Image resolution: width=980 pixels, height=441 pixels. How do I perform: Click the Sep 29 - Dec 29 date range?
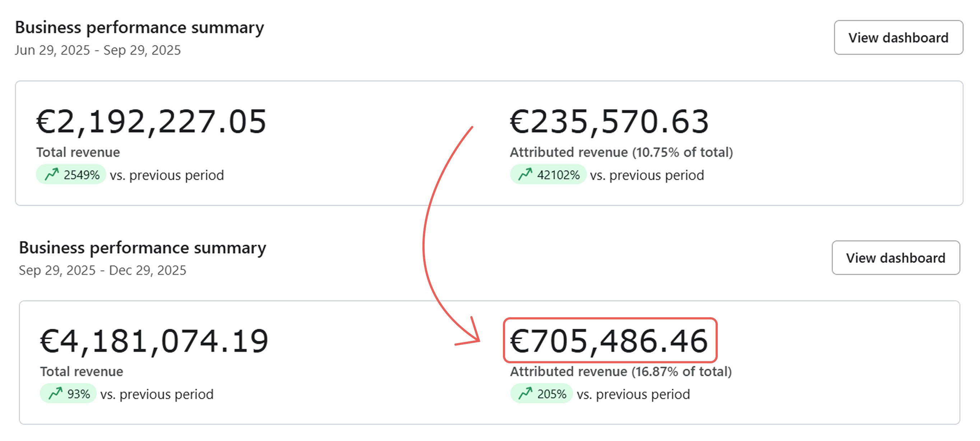click(x=102, y=270)
